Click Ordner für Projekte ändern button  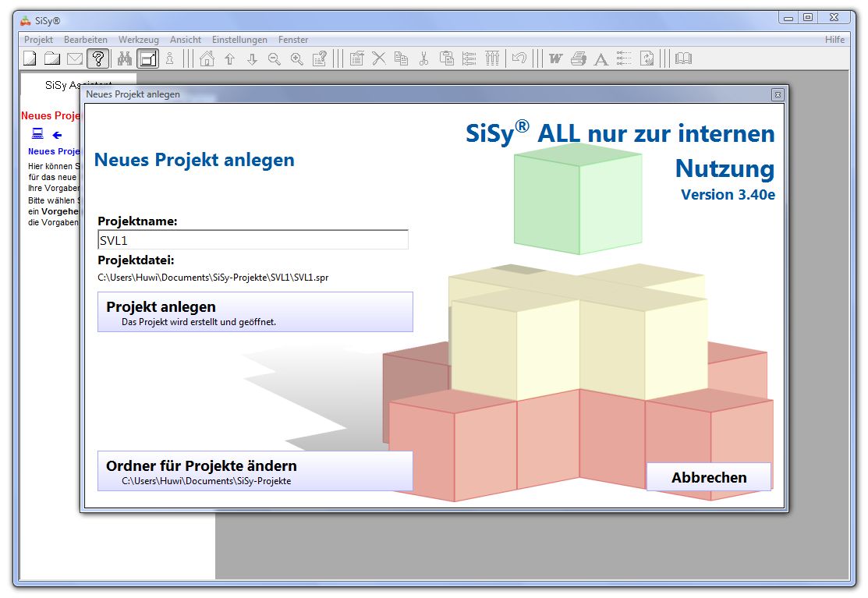[x=255, y=471]
